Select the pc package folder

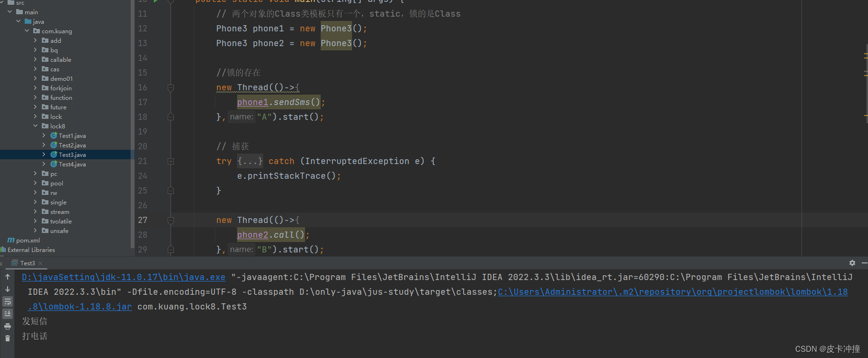(x=49, y=174)
